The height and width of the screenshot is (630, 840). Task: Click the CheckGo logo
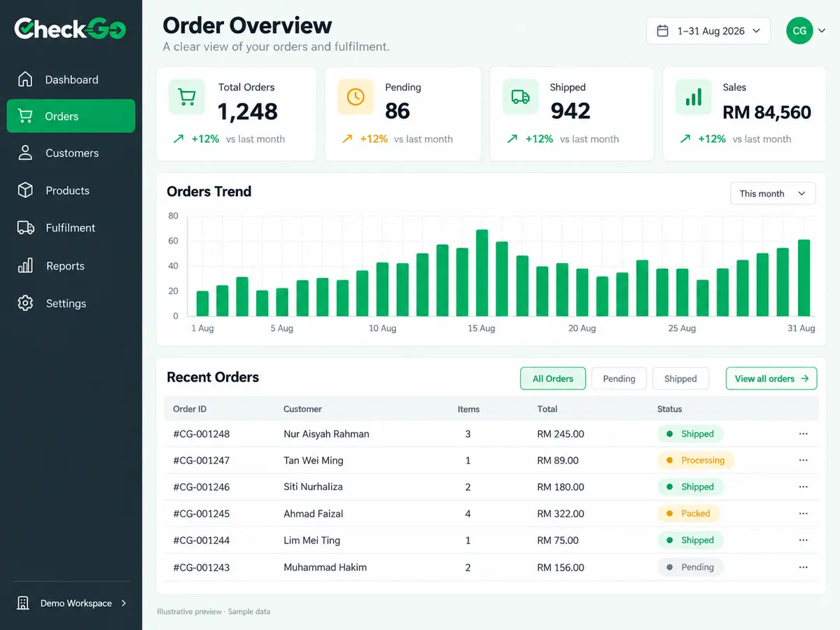[70, 29]
